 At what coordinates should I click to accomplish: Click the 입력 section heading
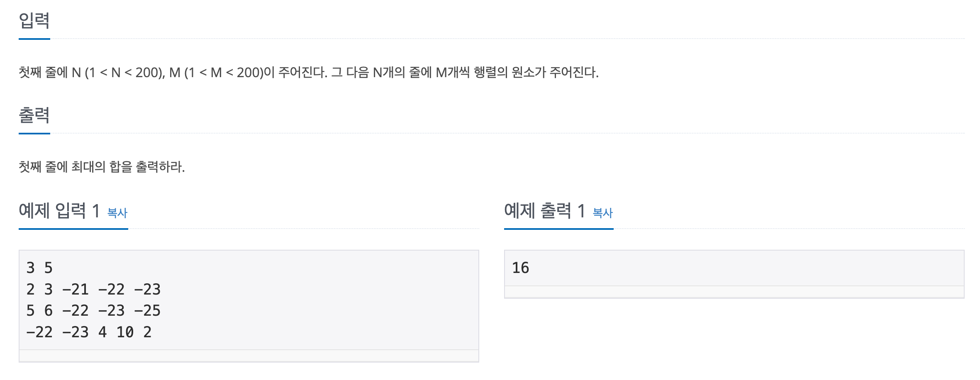click(x=34, y=20)
